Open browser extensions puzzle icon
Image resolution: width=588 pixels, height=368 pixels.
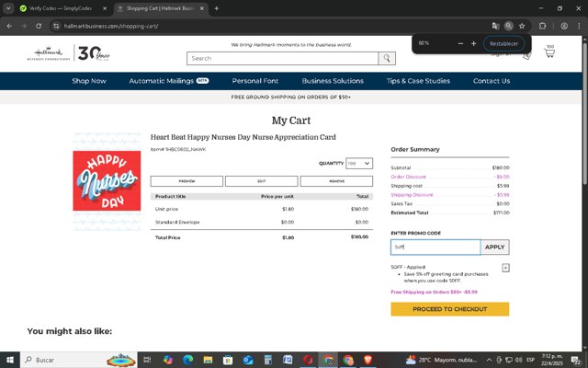tap(542, 26)
